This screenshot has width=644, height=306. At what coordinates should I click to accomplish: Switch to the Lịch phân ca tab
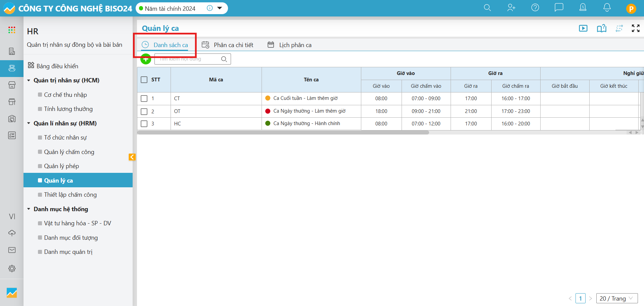(x=295, y=45)
